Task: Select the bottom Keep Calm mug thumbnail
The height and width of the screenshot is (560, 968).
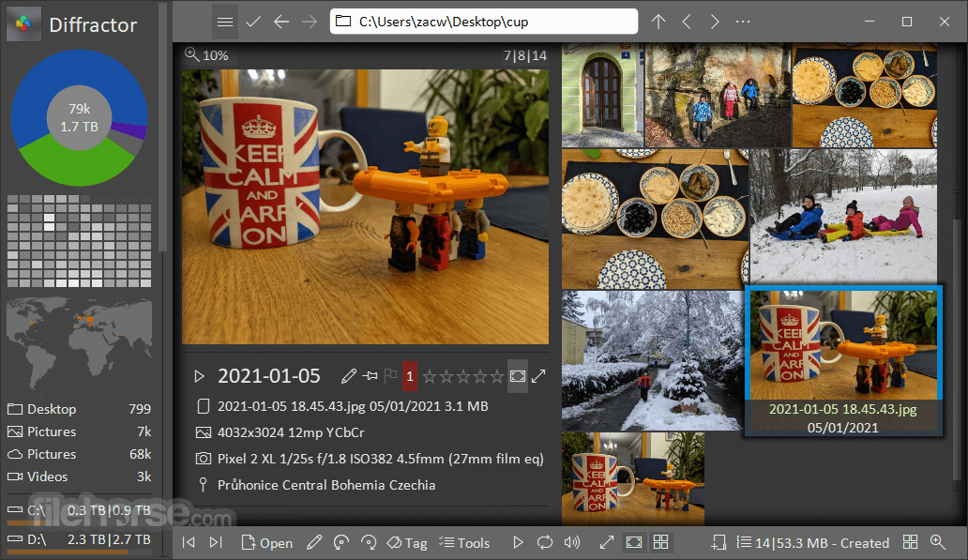Action: click(x=633, y=478)
